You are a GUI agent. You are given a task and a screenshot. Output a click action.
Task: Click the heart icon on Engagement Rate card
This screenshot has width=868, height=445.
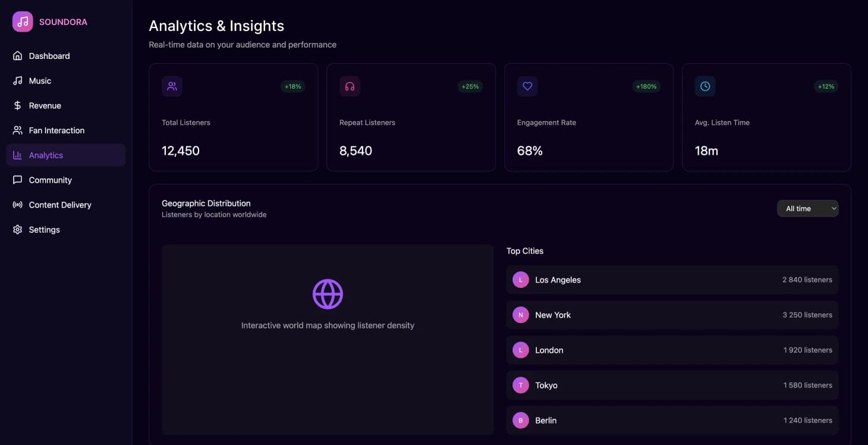pos(527,86)
